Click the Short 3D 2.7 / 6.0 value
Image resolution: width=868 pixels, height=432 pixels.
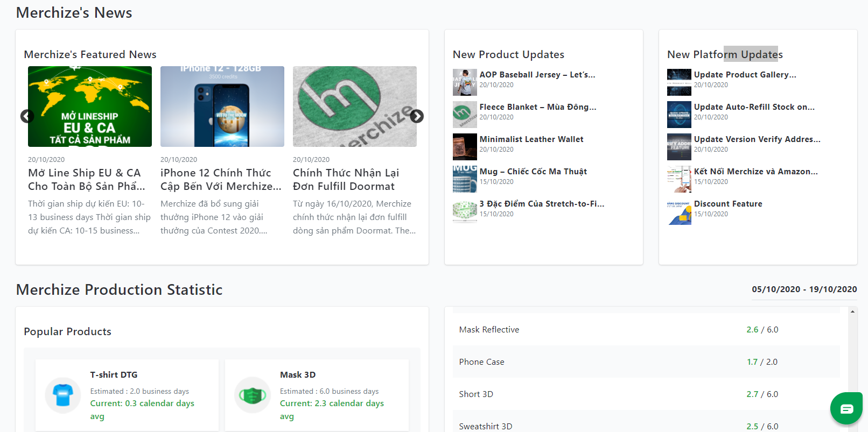(x=762, y=394)
